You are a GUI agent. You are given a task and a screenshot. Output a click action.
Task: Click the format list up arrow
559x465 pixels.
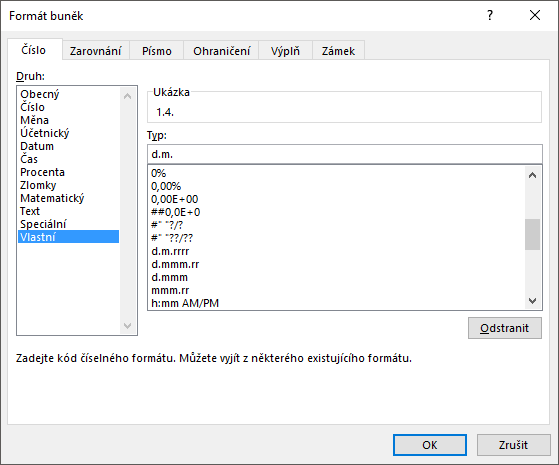pos(533,175)
